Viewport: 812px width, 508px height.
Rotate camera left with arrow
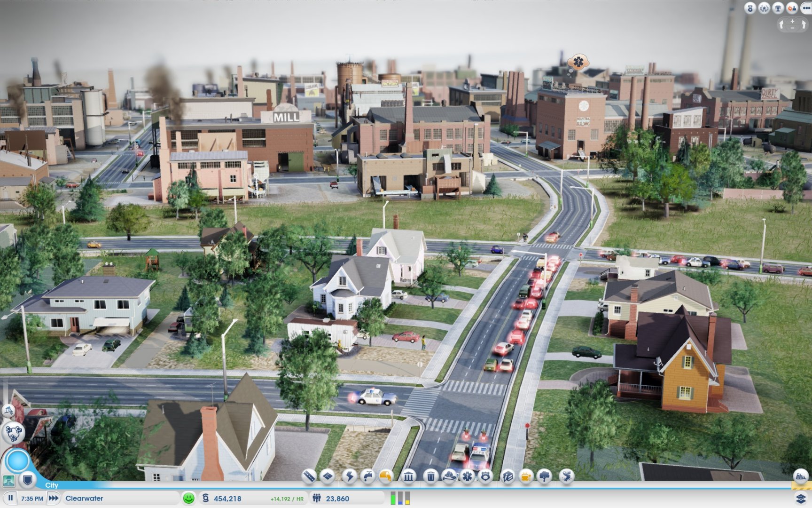tap(781, 24)
